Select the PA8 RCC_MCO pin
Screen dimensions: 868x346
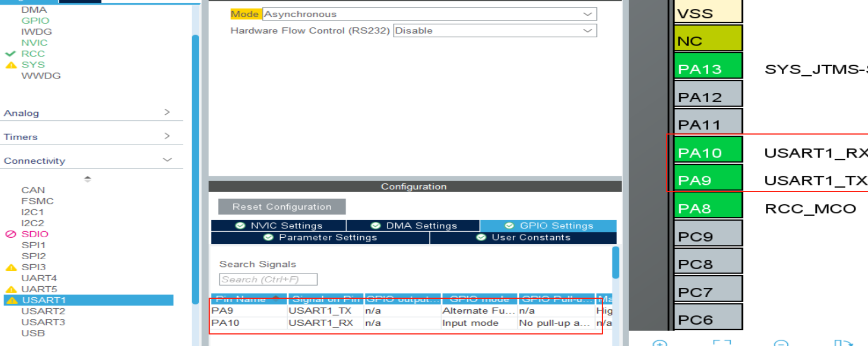(707, 208)
